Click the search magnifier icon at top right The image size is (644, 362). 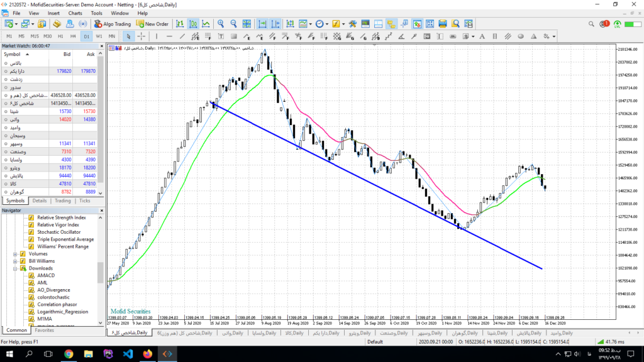tap(592, 24)
